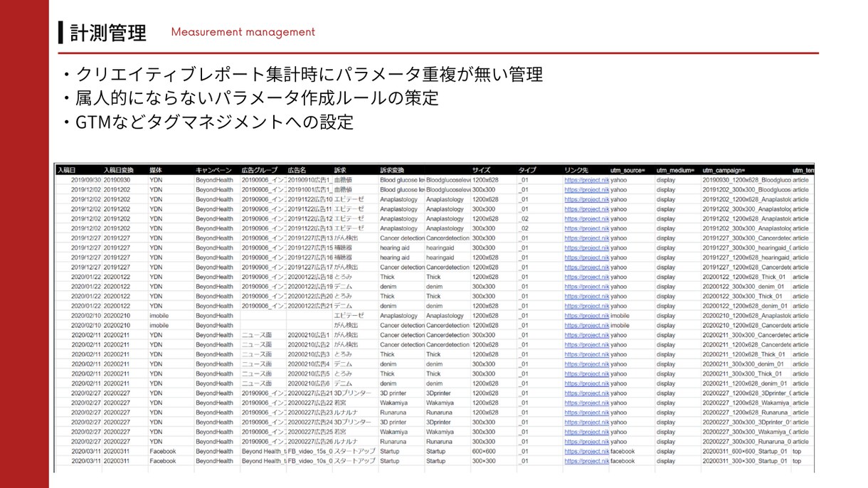This screenshot has width=868, height=488.
Task: Open the project link in the 20200311_600×600_Startup_01 row
Action: point(587,451)
